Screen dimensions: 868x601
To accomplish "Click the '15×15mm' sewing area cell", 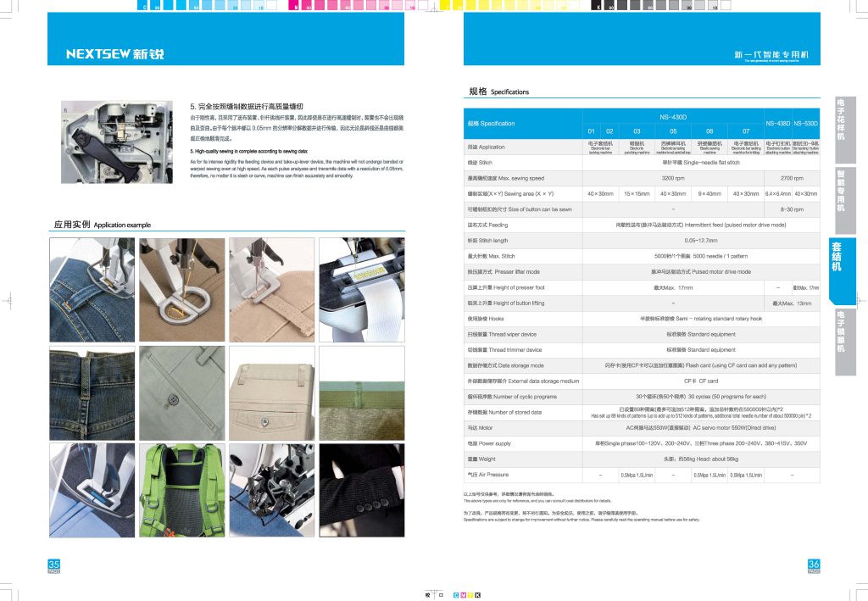I will pos(637,193).
